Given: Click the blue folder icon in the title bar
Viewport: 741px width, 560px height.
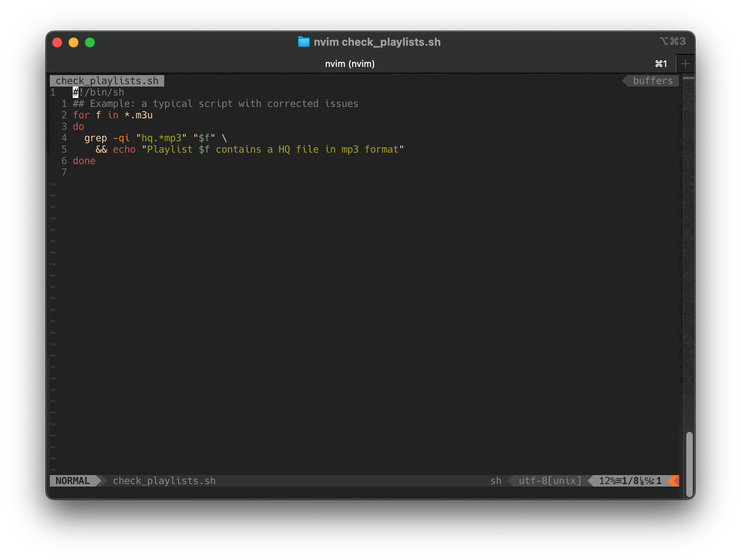Looking at the screenshot, I should pos(304,42).
